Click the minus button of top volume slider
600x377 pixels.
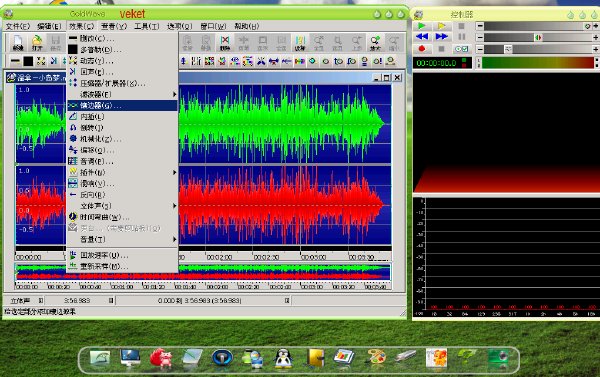tap(480, 26)
